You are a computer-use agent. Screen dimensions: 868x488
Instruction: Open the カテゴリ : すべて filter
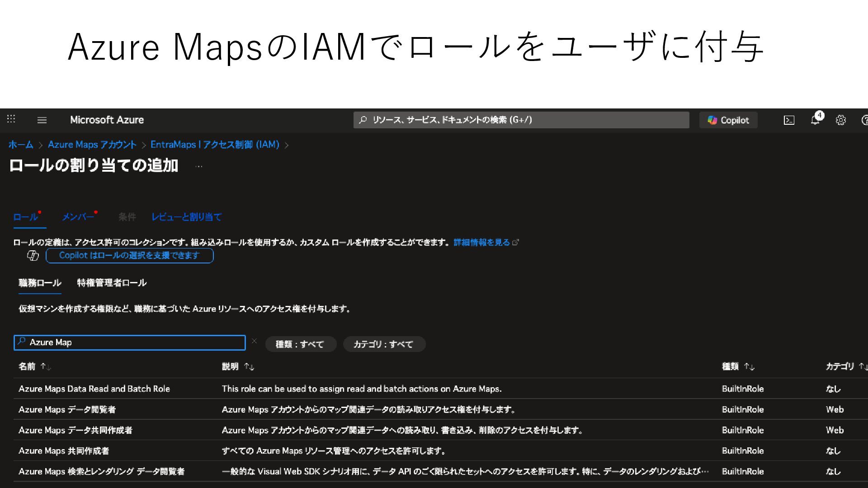(384, 344)
